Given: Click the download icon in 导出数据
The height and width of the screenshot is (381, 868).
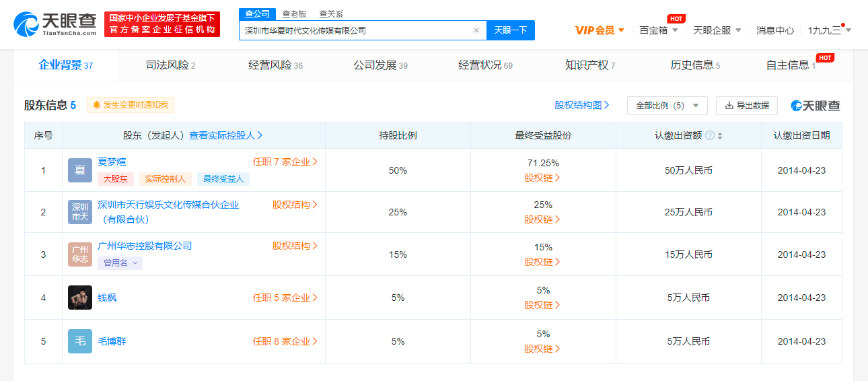Looking at the screenshot, I should click(729, 106).
